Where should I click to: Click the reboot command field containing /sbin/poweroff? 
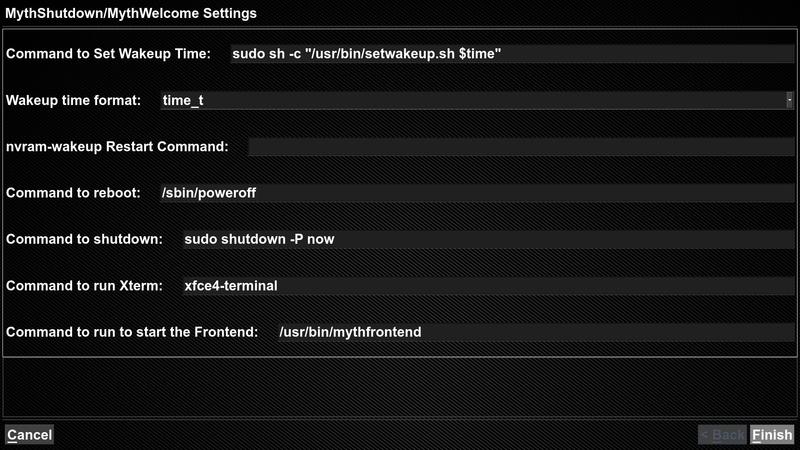click(x=475, y=193)
